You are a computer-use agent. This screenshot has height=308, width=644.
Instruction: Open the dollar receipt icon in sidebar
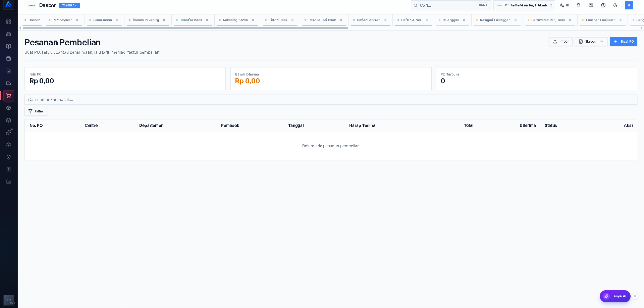[x=9, y=169]
